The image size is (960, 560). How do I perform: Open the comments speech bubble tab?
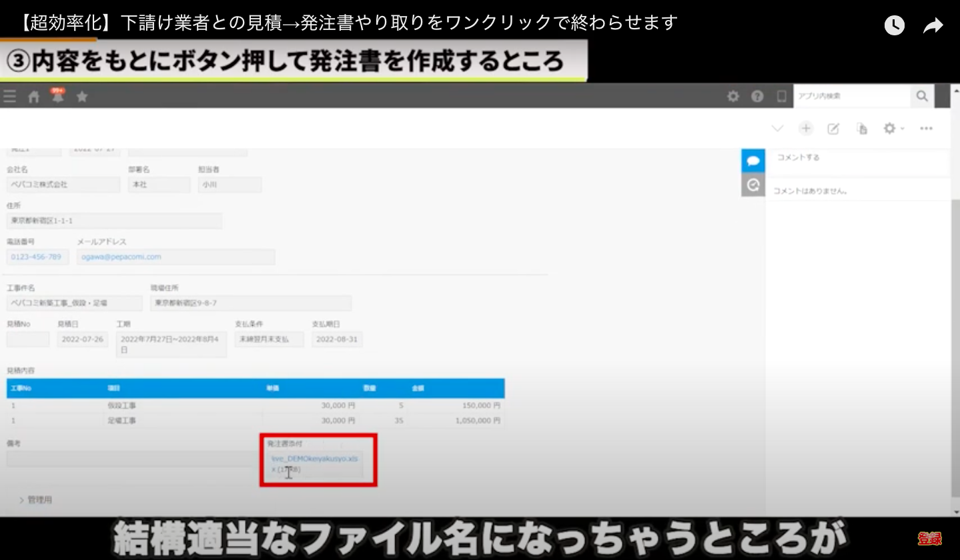tap(753, 161)
